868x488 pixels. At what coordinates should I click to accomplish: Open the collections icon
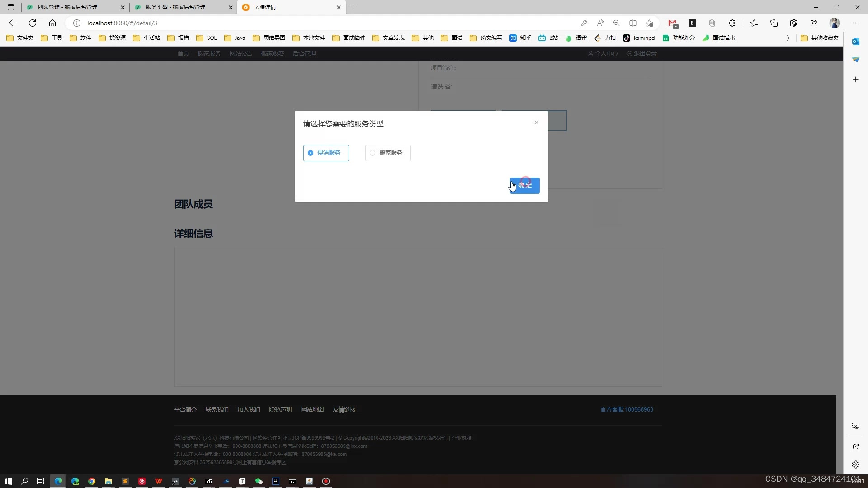tap(774, 23)
